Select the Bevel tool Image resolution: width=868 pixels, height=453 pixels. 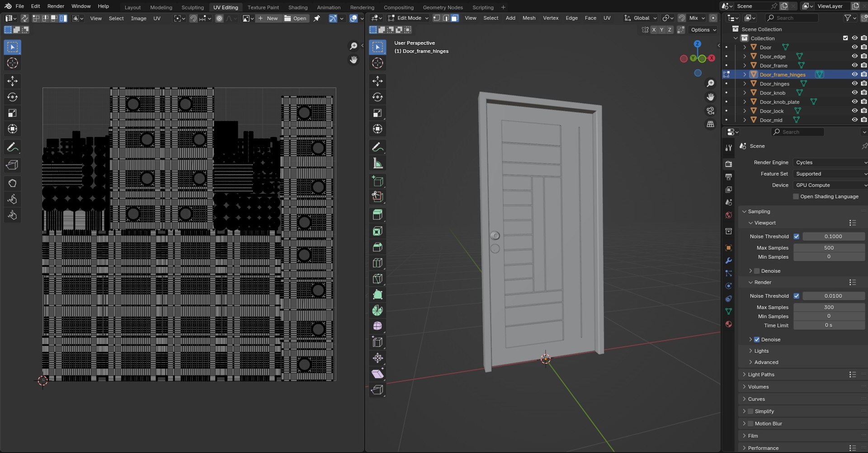click(x=377, y=247)
